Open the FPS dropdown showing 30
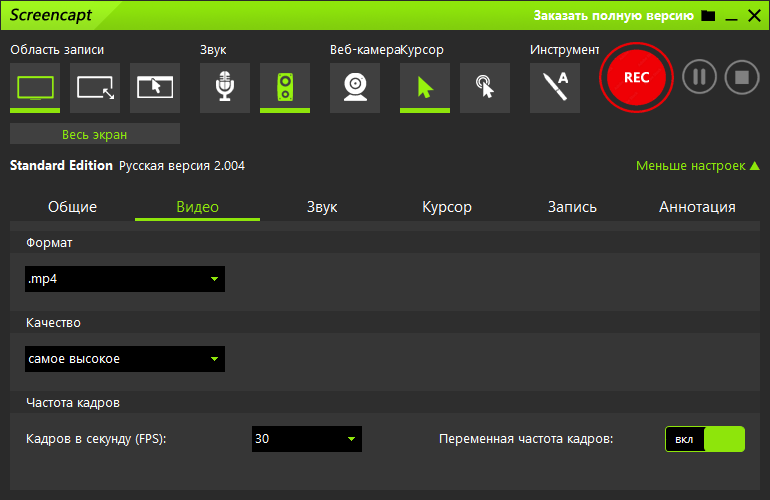Screen dimensions: 770x500 (307, 439)
